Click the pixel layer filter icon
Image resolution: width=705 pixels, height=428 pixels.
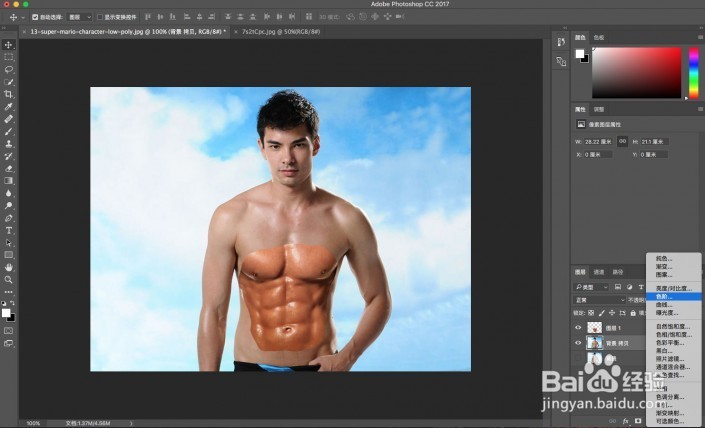[x=618, y=287]
